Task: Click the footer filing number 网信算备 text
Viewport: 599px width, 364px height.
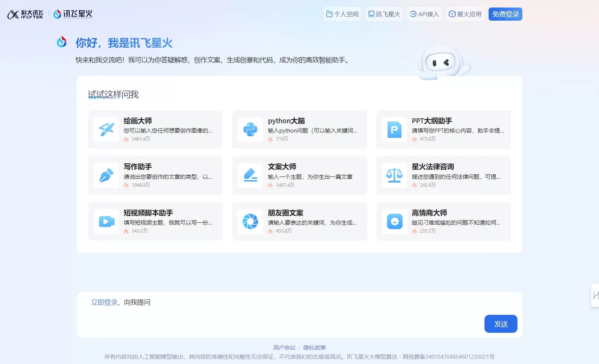Action: tap(448, 357)
